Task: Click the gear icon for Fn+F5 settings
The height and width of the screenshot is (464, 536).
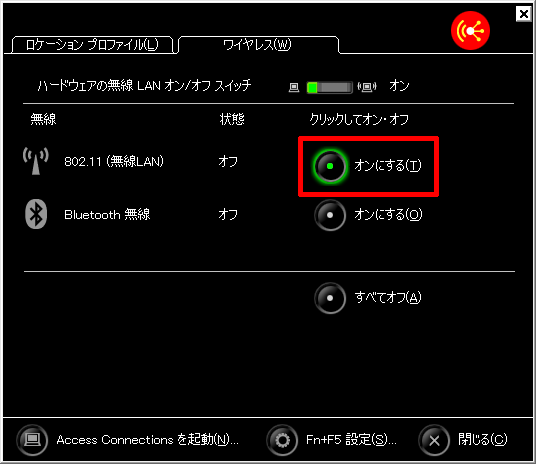Action: pos(282,440)
